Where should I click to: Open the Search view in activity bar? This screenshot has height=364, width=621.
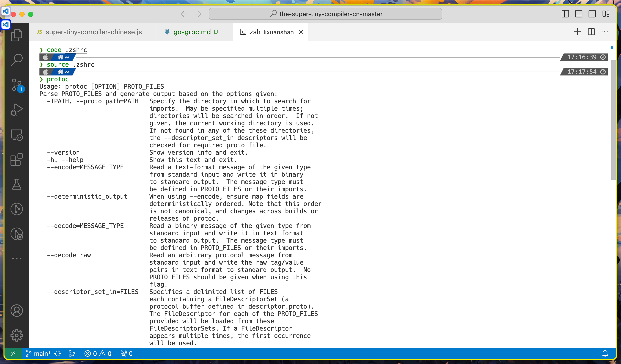tap(17, 60)
